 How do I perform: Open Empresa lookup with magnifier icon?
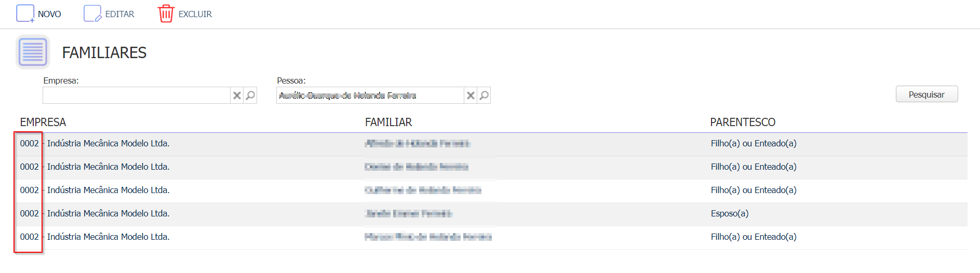coord(250,95)
